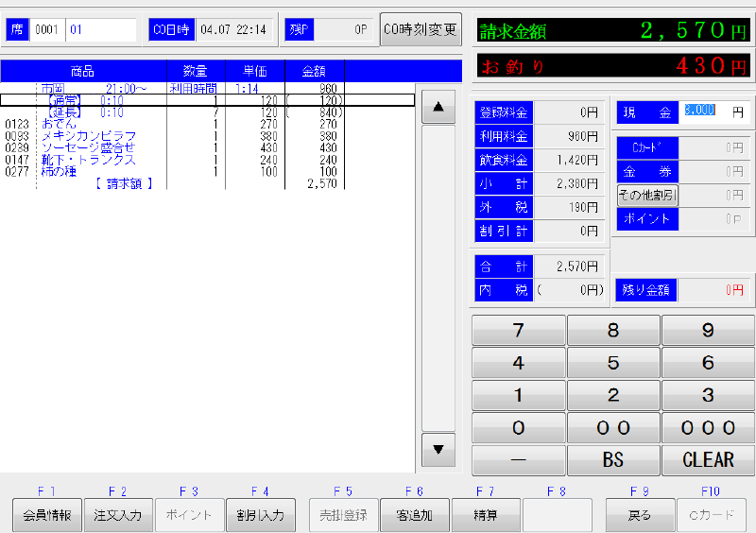Select the 柿の種 item row

tap(207, 171)
